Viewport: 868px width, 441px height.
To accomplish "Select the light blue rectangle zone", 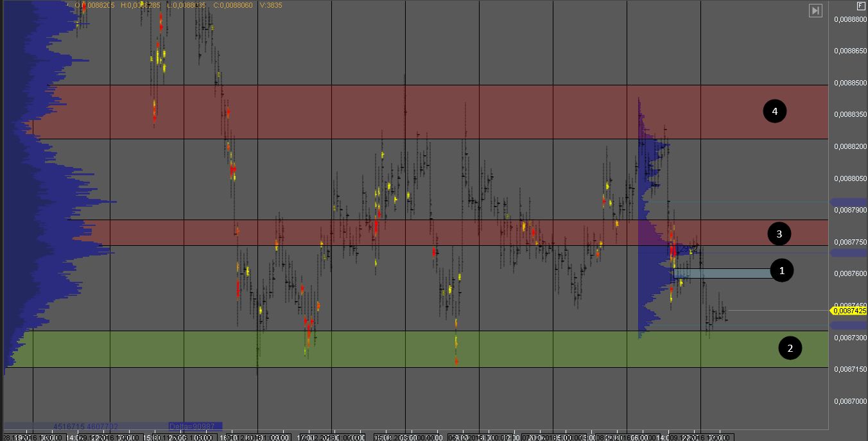I will [x=722, y=273].
